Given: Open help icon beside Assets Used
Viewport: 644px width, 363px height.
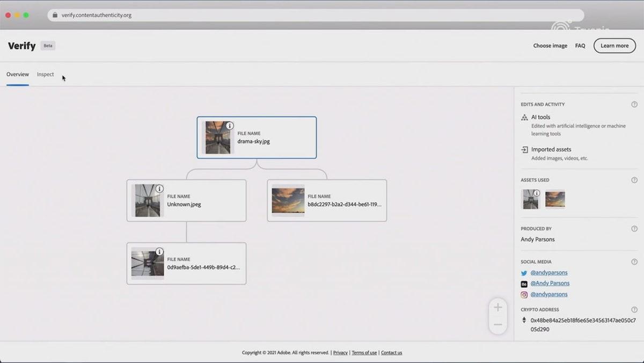Looking at the screenshot, I should pos(634,180).
